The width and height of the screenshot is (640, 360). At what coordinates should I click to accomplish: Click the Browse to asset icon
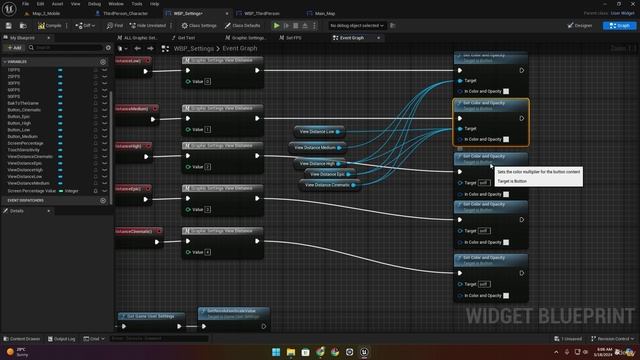23,26
